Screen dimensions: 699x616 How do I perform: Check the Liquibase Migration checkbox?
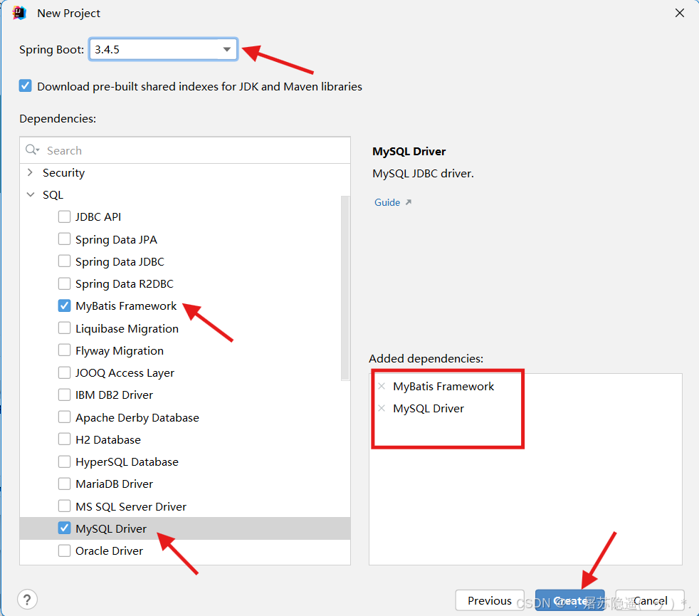pos(64,328)
